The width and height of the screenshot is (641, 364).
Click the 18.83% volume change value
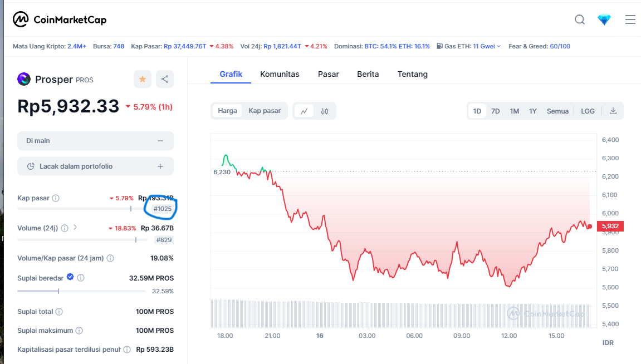[x=122, y=228]
